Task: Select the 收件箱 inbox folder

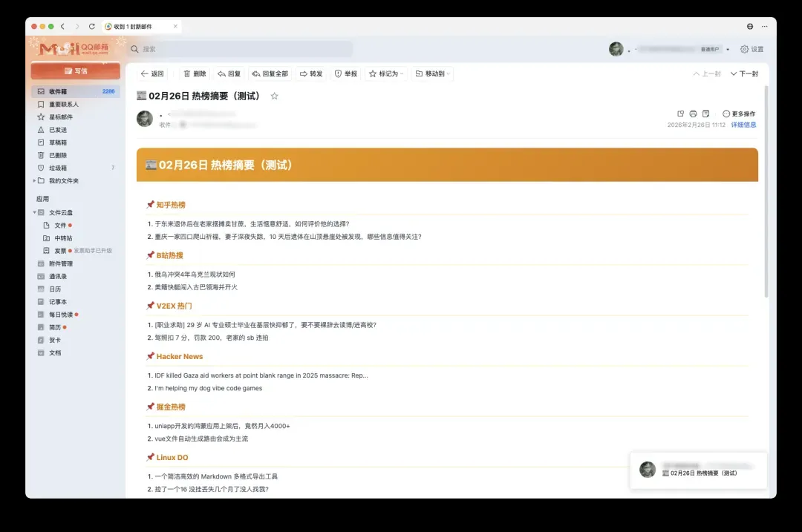Action: pyautogui.click(x=58, y=91)
